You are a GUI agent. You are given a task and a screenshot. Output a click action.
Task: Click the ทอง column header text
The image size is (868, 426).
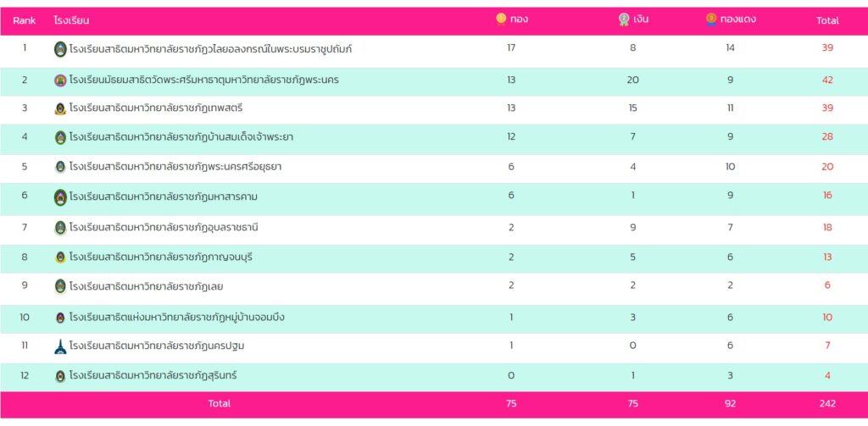coord(520,19)
